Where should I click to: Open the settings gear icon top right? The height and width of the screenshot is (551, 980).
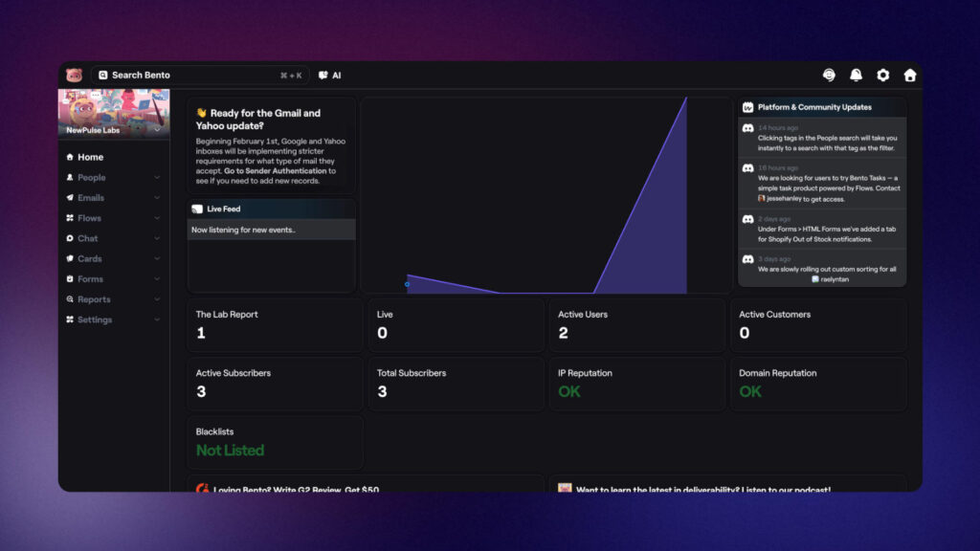[x=882, y=75]
